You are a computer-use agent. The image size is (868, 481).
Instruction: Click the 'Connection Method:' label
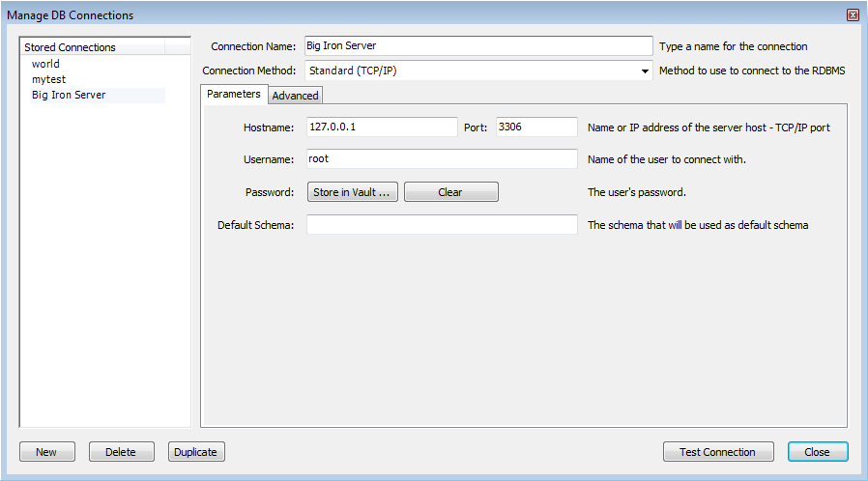click(248, 71)
